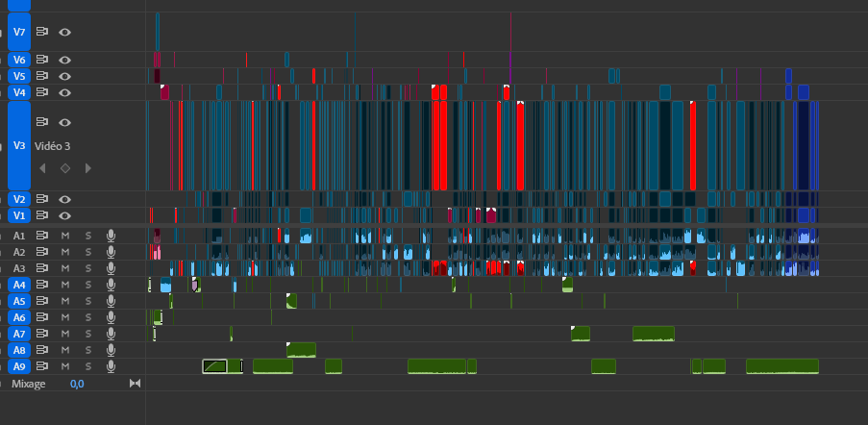Screen dimensions: 868x425
Task: Toggle sync lock on track V2
Action: (42, 199)
